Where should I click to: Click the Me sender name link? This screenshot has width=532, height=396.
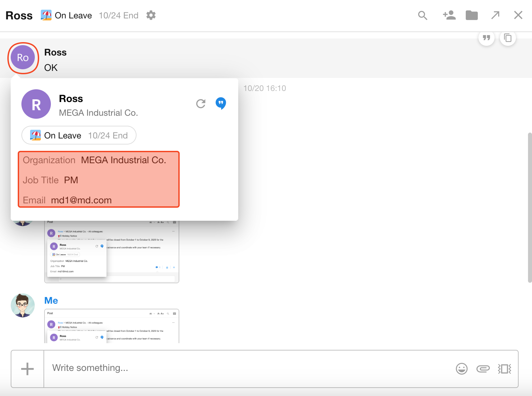tap(51, 301)
